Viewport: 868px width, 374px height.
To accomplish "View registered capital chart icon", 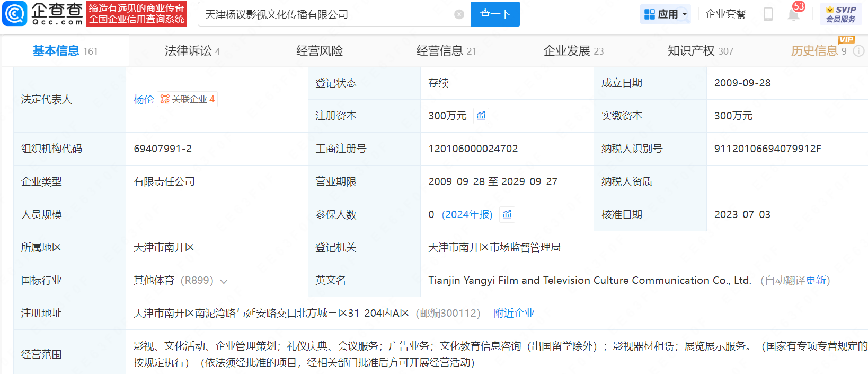I will click(x=481, y=116).
